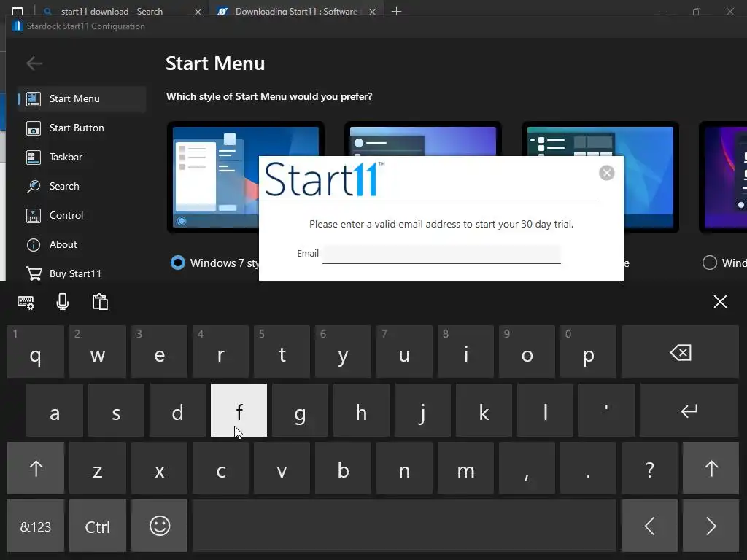Close the on-screen touch keyboard
The height and width of the screenshot is (560, 747).
(x=720, y=301)
